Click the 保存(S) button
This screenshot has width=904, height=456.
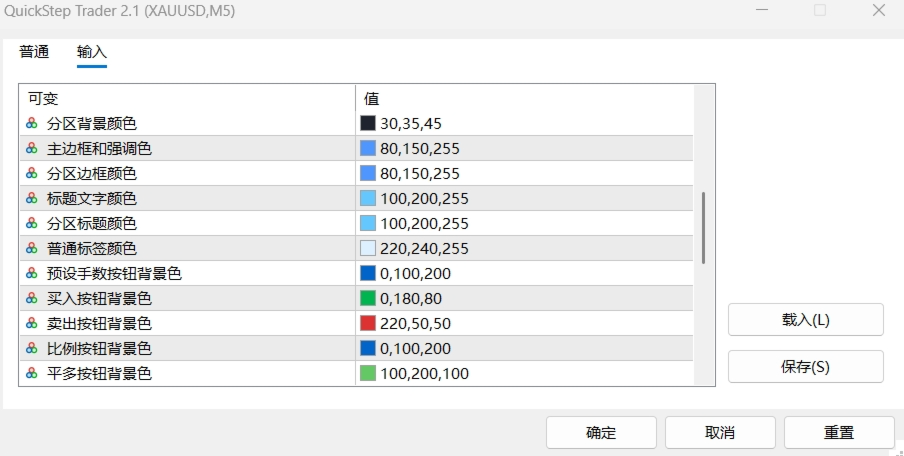805,366
